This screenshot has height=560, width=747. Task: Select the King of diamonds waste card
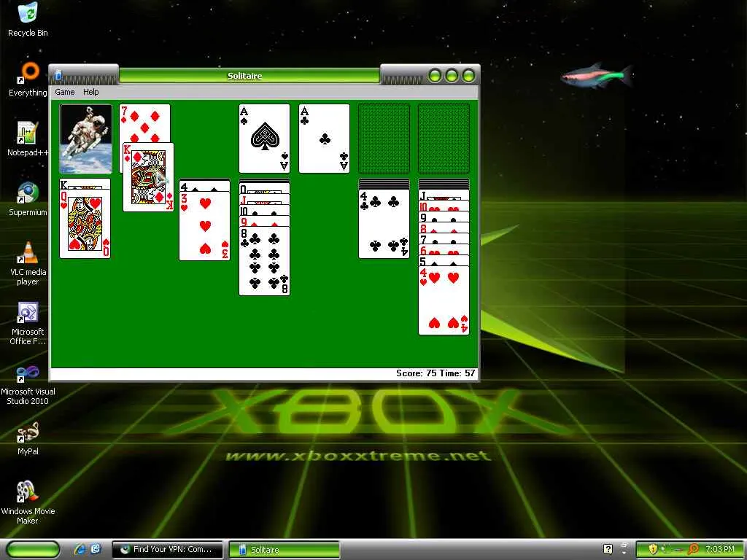click(148, 176)
